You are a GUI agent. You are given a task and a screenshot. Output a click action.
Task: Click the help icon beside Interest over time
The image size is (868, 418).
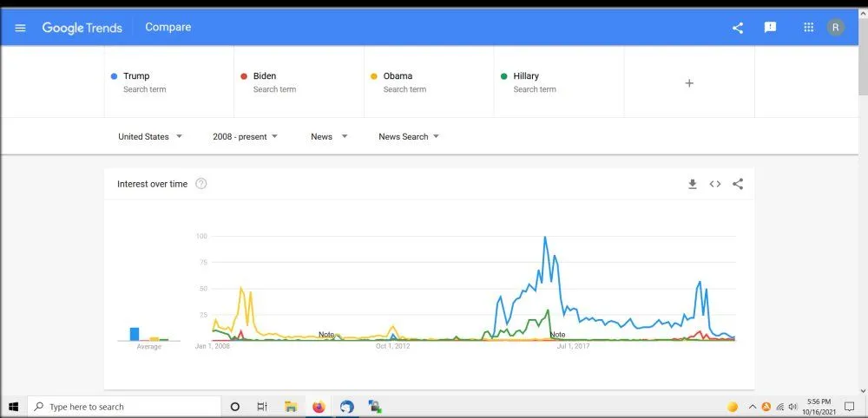[201, 184]
